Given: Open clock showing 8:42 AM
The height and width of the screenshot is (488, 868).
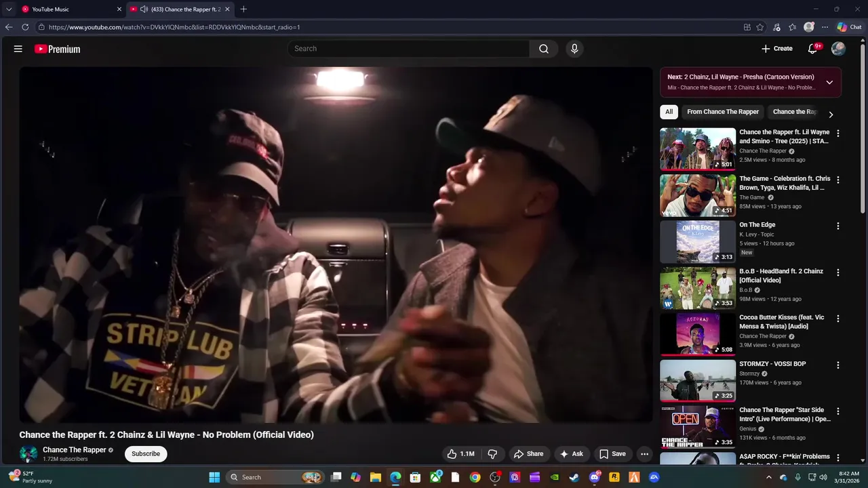Looking at the screenshot, I should [849, 477].
